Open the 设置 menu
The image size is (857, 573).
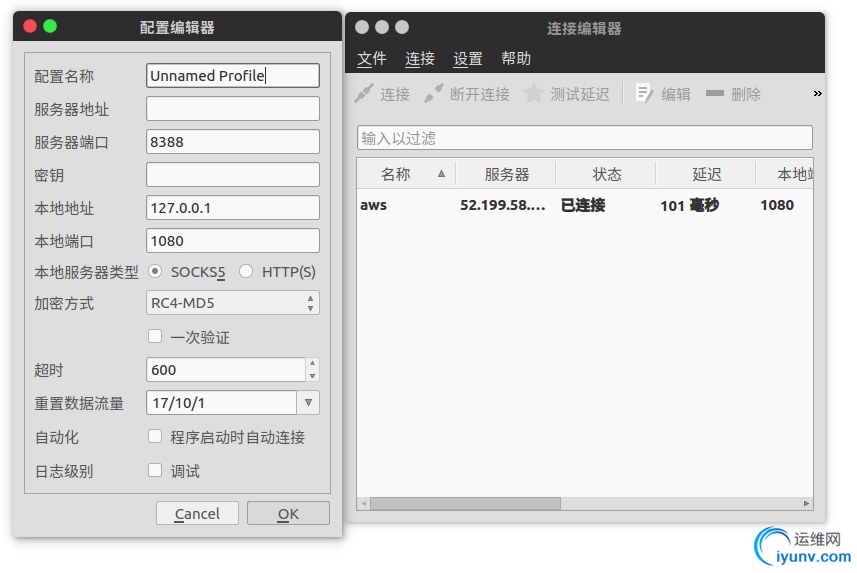click(468, 58)
